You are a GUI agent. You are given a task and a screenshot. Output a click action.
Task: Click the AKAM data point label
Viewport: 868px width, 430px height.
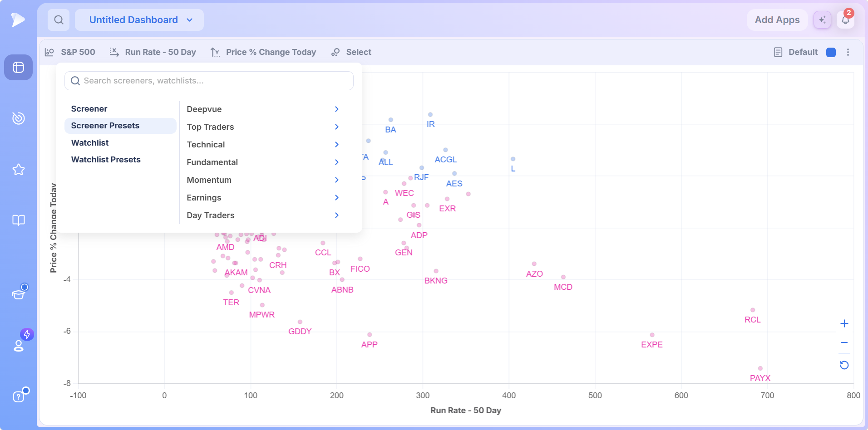pyautogui.click(x=236, y=273)
